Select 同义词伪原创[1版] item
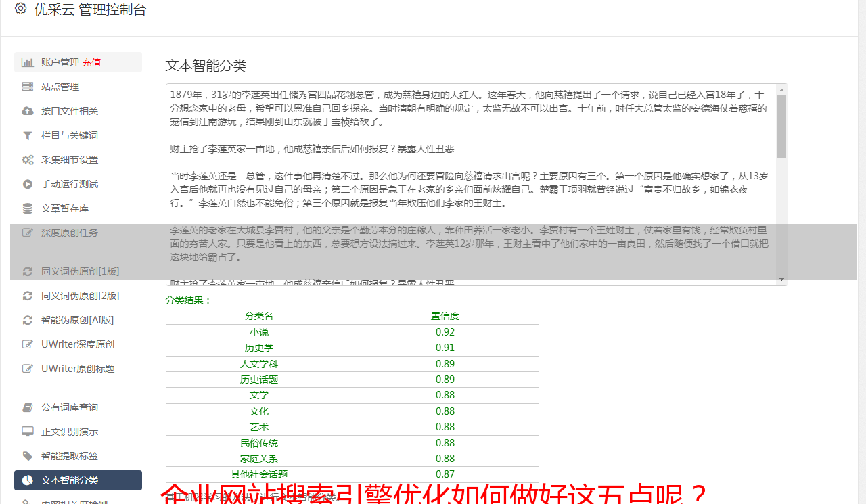Screen dimensions: 866x504 click(78, 271)
